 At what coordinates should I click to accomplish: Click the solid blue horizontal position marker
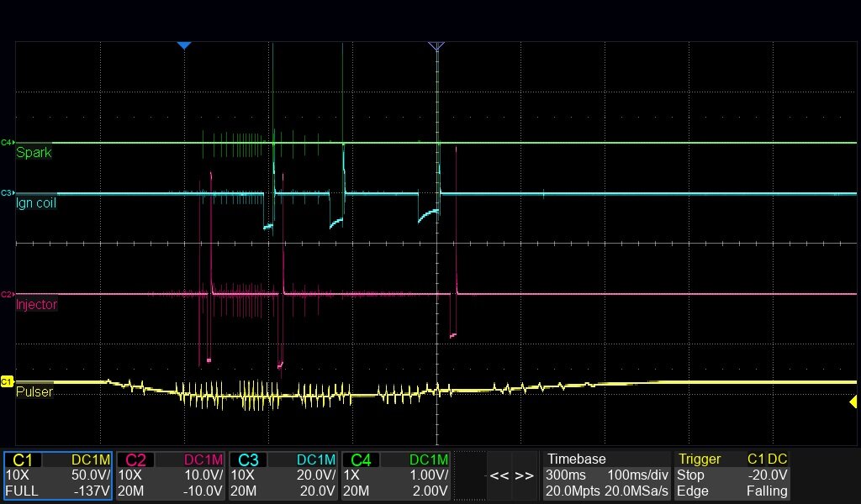coord(184,45)
